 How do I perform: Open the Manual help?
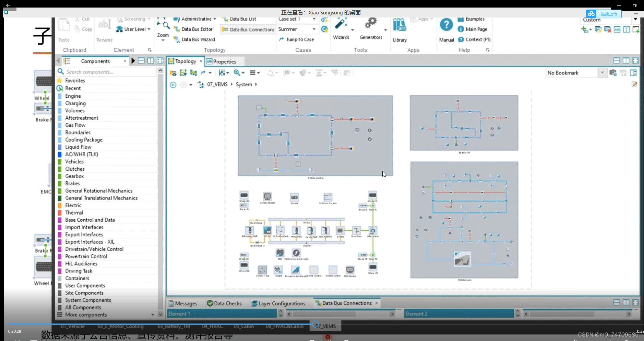(x=446, y=30)
